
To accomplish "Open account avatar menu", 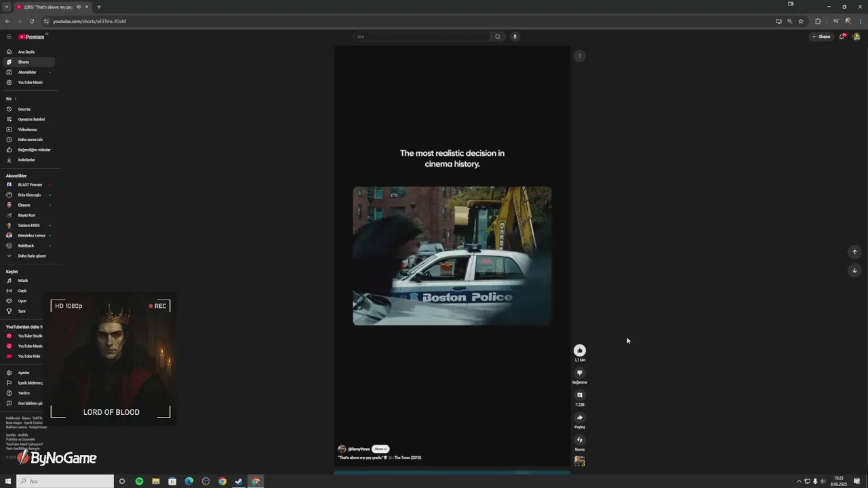I will (857, 37).
